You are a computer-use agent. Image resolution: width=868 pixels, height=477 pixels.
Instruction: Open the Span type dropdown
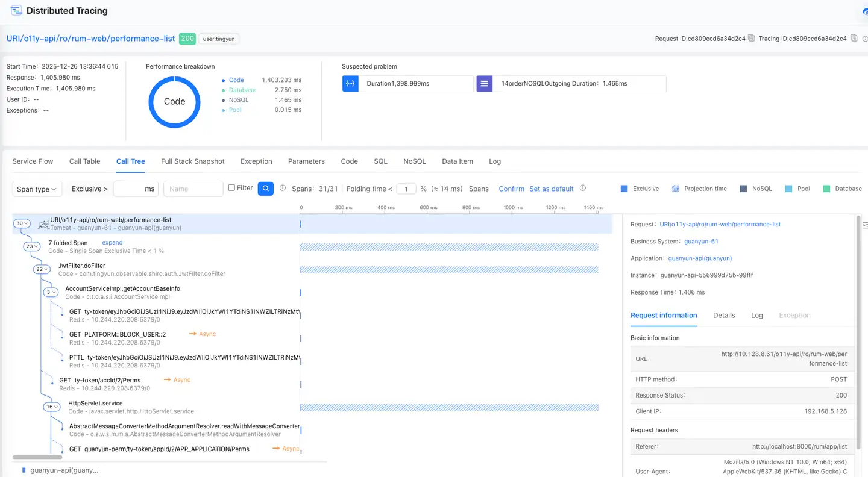(37, 189)
